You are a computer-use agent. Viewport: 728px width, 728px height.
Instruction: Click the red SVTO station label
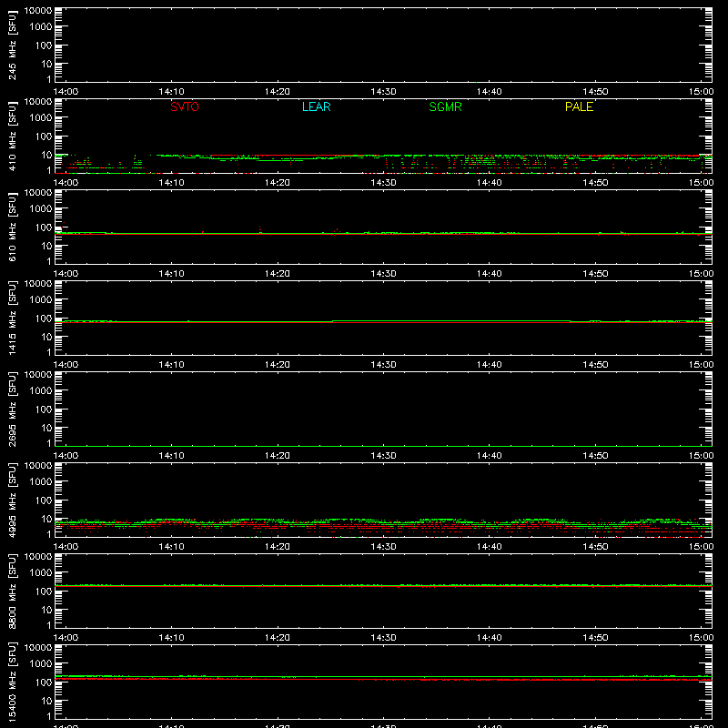[x=185, y=106]
